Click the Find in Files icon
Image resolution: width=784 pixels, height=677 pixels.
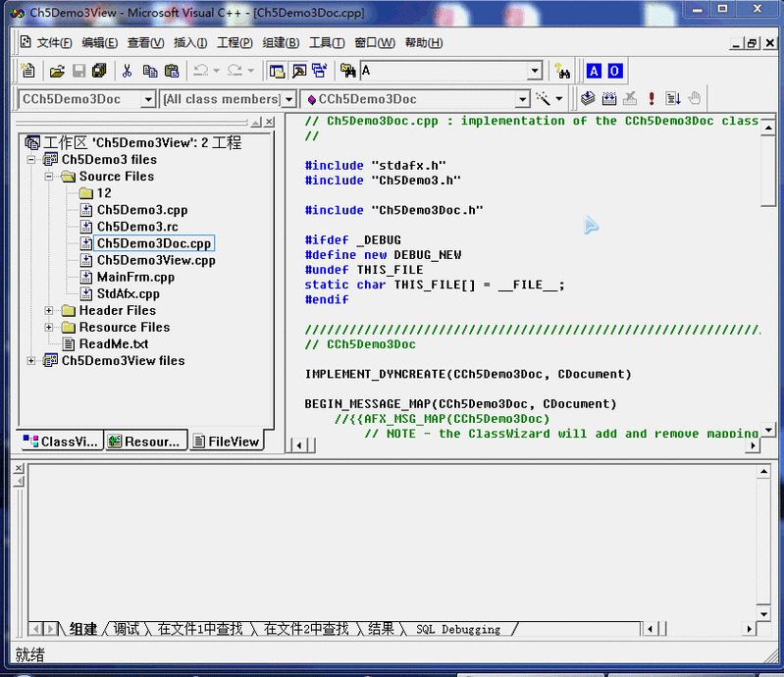pyautogui.click(x=347, y=71)
